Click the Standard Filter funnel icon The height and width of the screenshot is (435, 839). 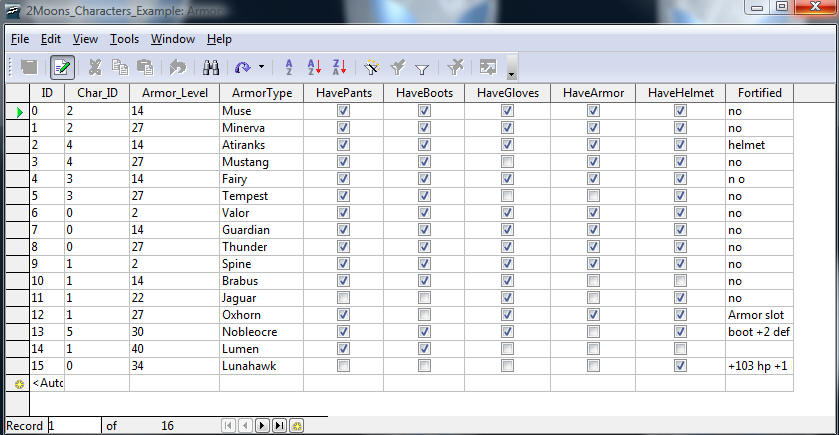click(421, 67)
